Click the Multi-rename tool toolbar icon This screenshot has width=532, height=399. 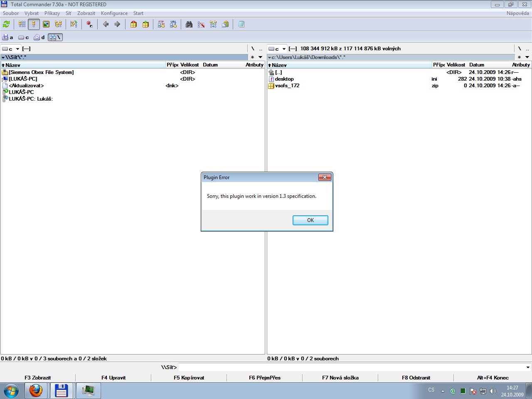click(x=201, y=24)
